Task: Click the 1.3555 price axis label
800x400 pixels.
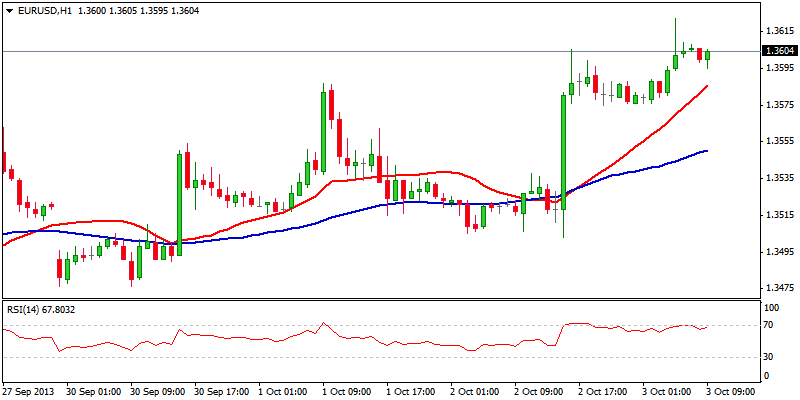Action: tap(780, 142)
